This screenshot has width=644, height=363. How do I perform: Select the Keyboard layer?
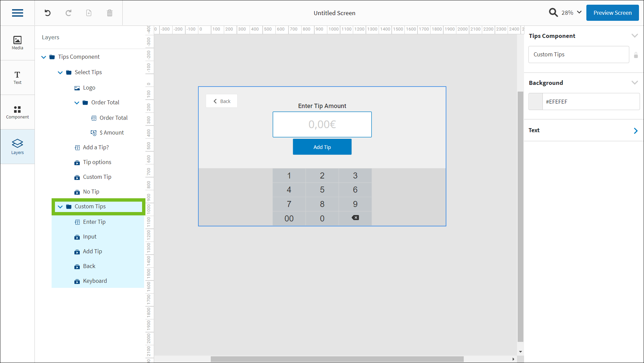[95, 281]
